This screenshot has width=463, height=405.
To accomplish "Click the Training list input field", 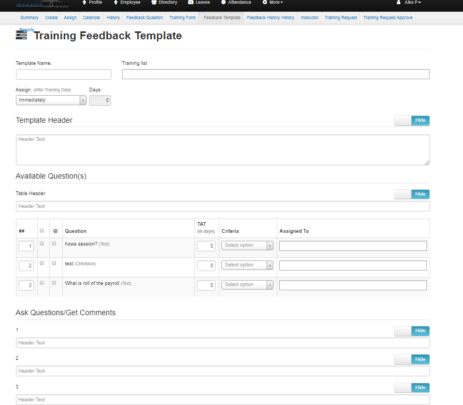I will point(276,74).
